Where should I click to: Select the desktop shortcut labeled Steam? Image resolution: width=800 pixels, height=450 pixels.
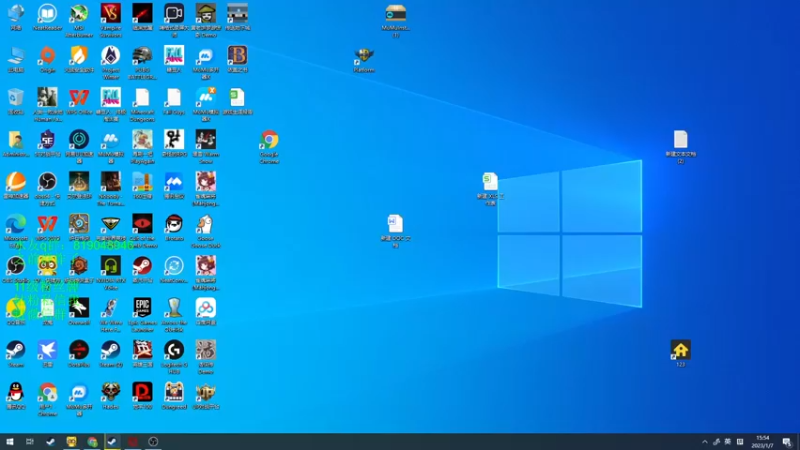coord(16,351)
